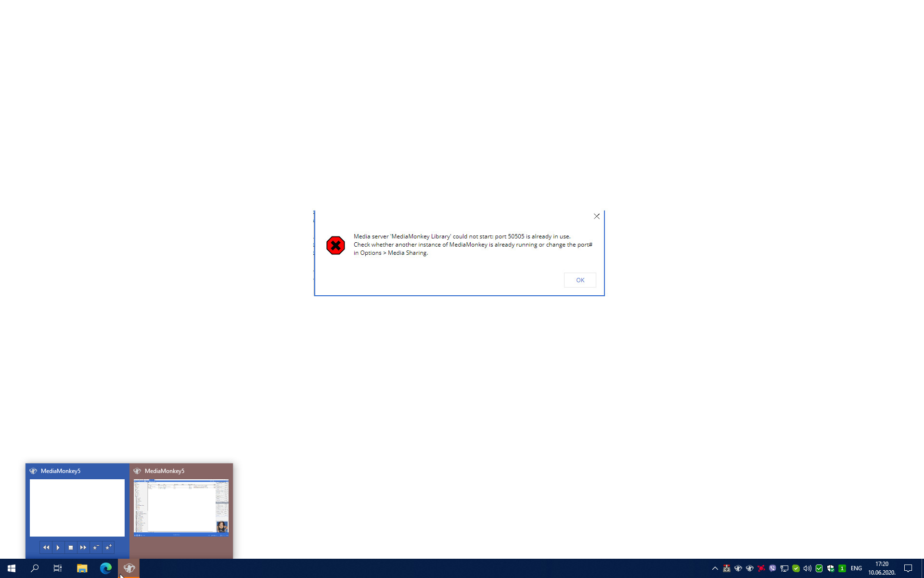Skip to the previous track in the preview
Screen dimensions: 924x578
point(46,548)
